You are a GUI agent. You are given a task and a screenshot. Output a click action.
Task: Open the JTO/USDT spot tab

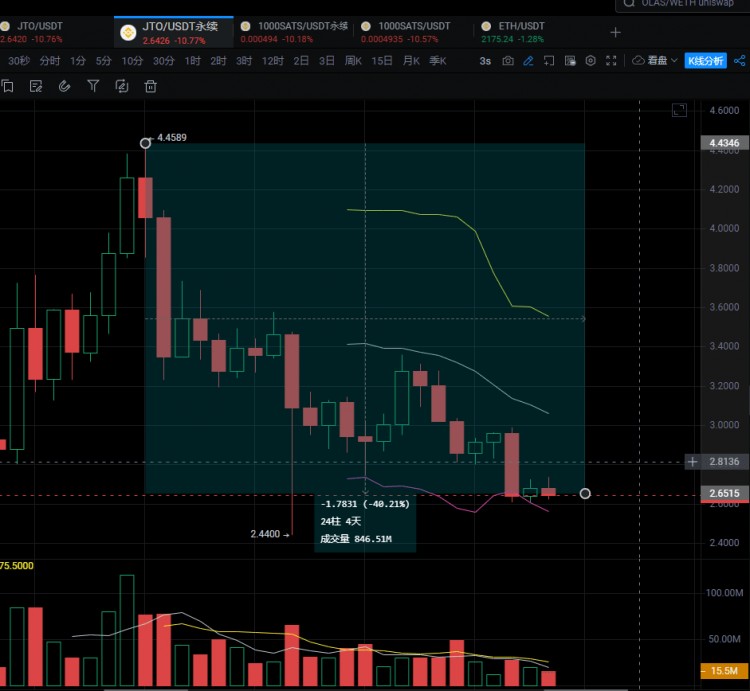pos(32,32)
